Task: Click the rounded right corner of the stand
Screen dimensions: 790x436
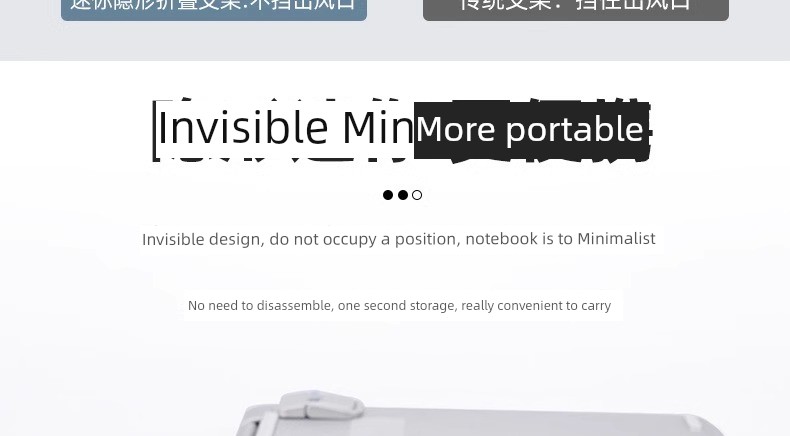Action: pos(703,424)
